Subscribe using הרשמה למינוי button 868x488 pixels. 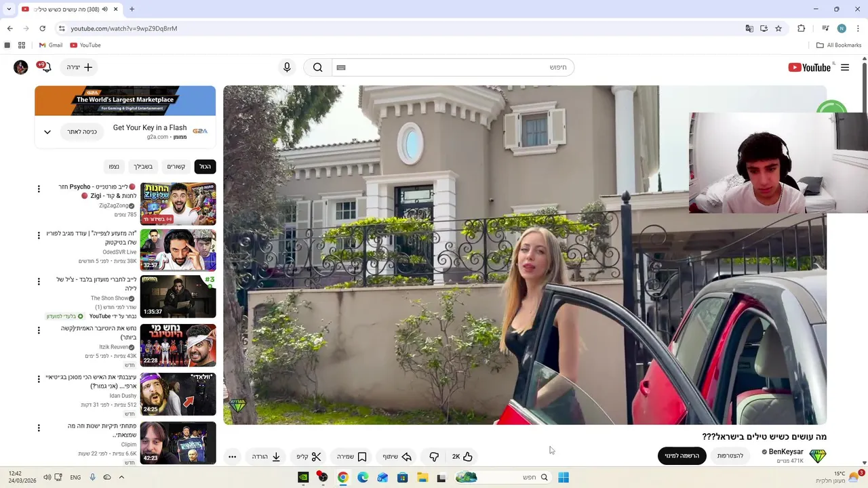tap(682, 456)
